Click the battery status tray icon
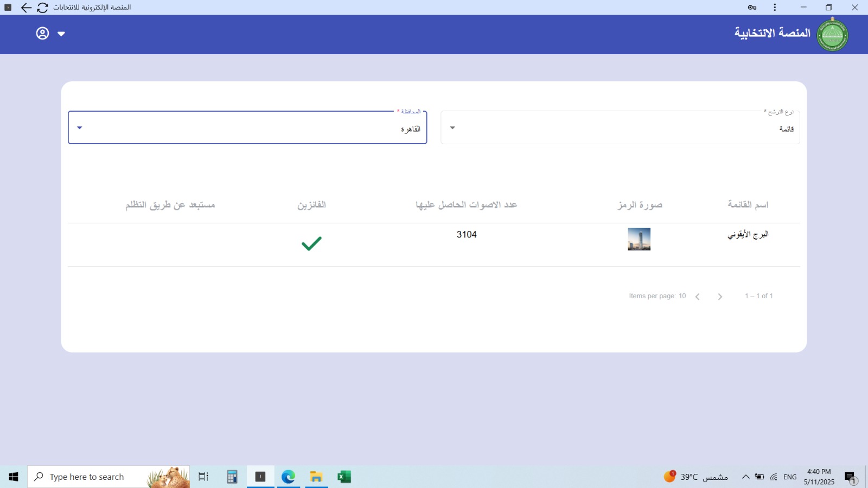 [x=759, y=477]
